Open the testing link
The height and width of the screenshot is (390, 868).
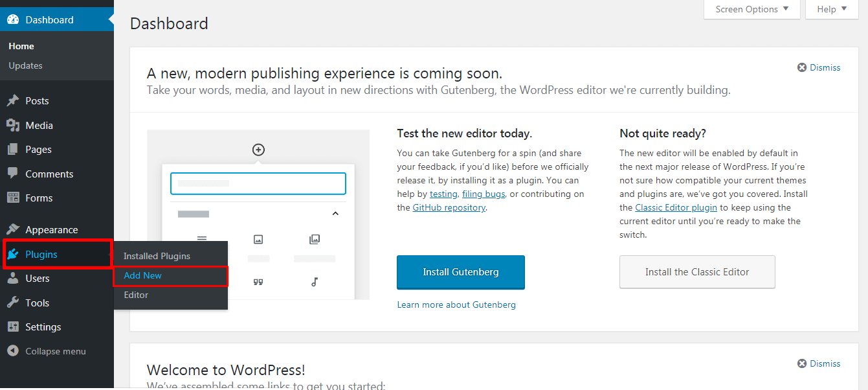point(443,194)
